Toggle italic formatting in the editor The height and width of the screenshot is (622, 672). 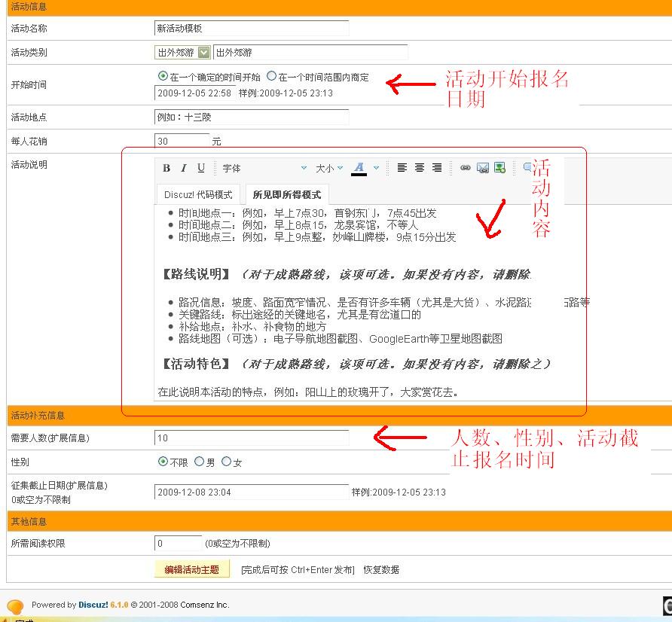(x=184, y=167)
